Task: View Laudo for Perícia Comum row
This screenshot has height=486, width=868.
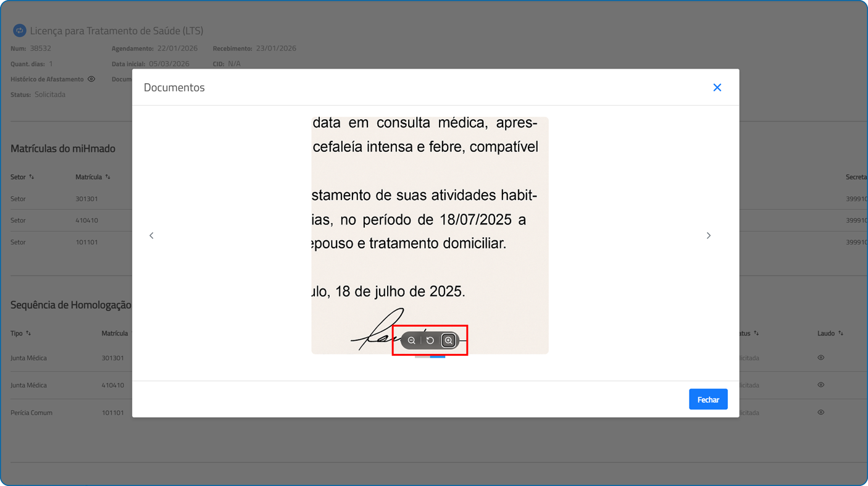Action: 820,413
